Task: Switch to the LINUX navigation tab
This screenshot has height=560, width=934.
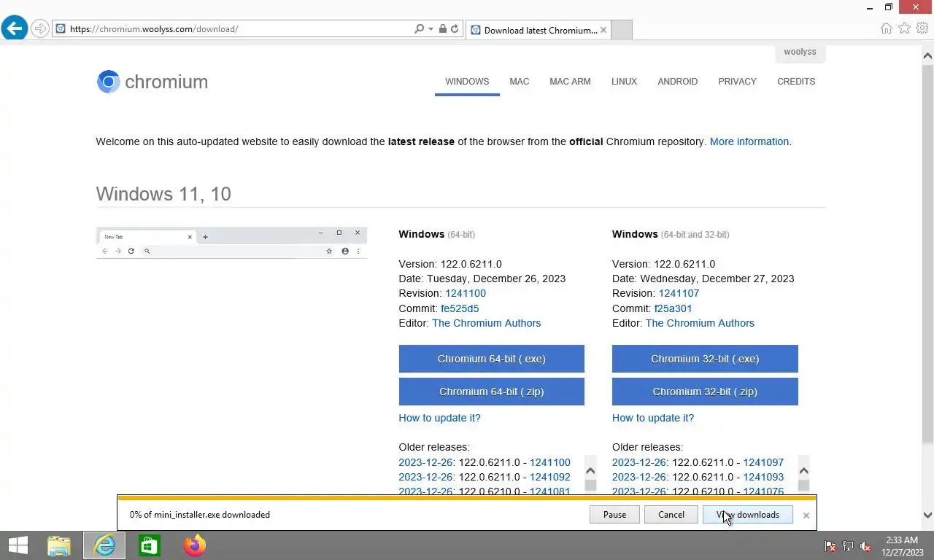Action: coord(624,82)
